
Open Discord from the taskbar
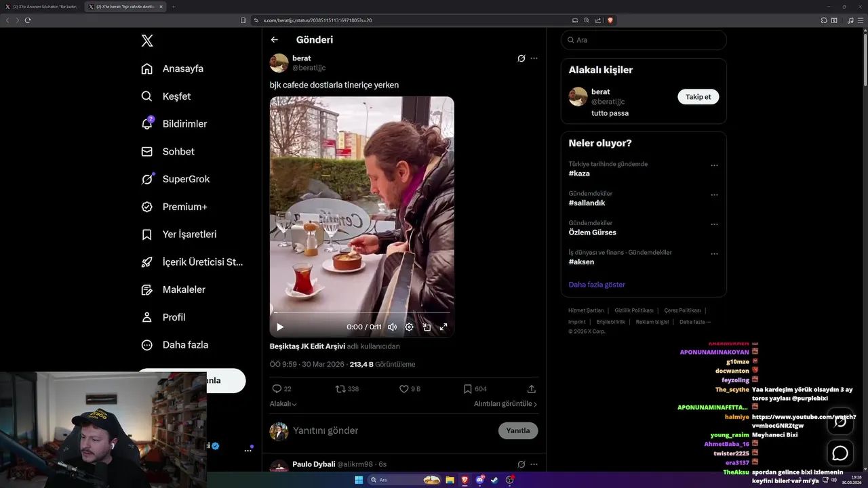point(480,480)
